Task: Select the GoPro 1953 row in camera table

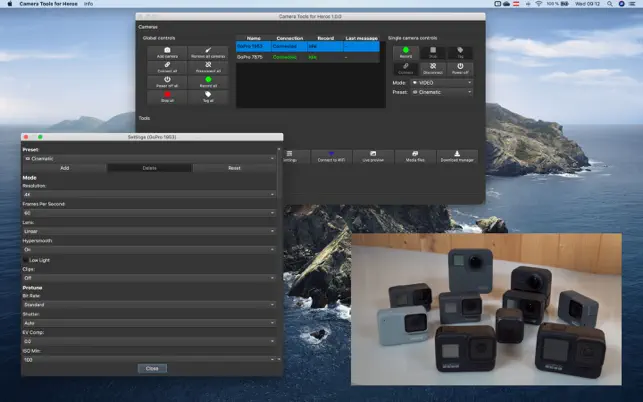Action: (308, 46)
